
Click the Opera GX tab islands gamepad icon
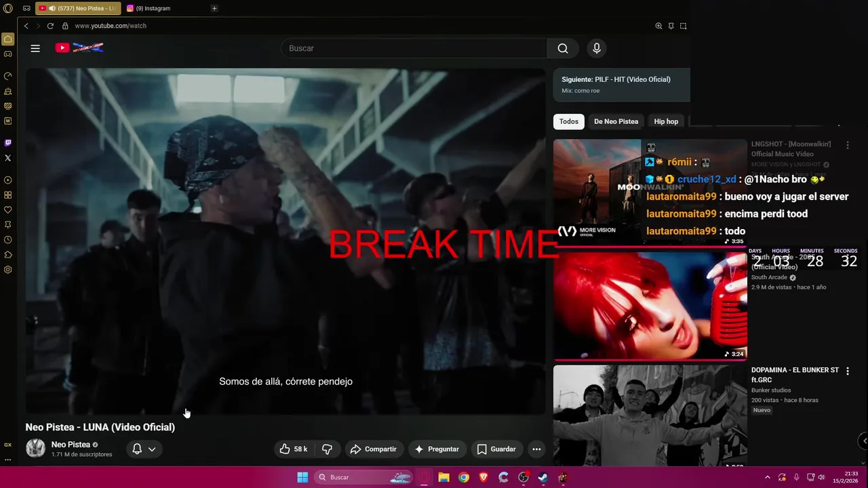[x=26, y=8]
